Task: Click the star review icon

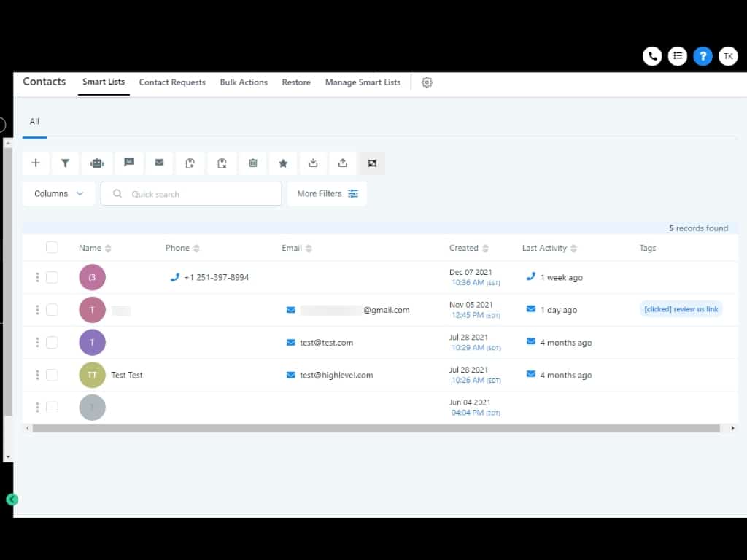Action: [x=283, y=163]
